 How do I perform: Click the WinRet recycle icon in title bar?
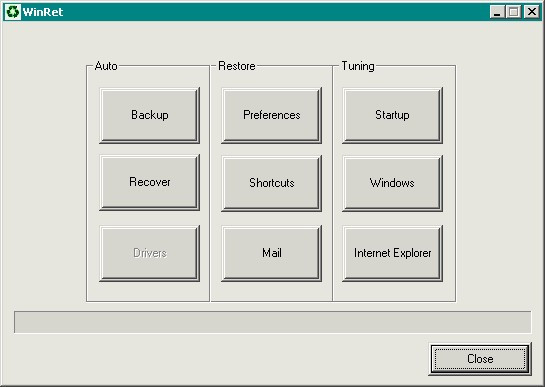pos(13,12)
